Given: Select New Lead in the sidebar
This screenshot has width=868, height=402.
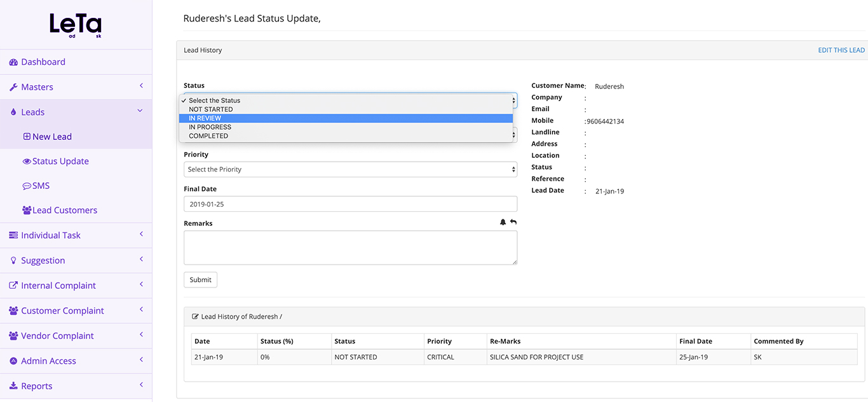Looking at the screenshot, I should tap(51, 137).
